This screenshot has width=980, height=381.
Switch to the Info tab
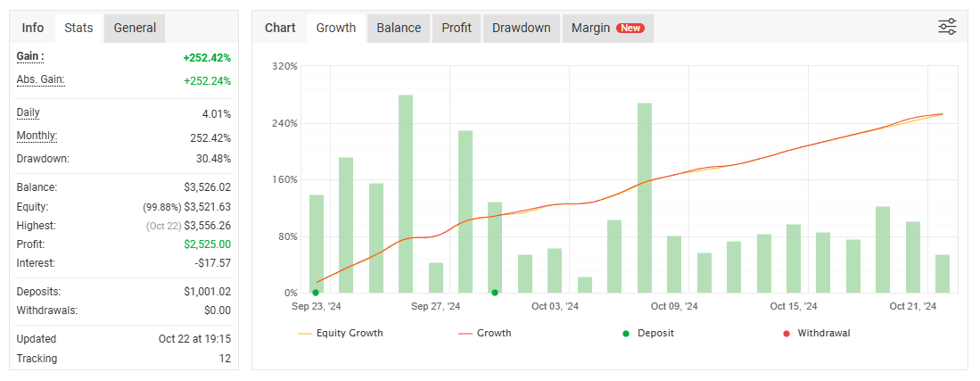[33, 29]
